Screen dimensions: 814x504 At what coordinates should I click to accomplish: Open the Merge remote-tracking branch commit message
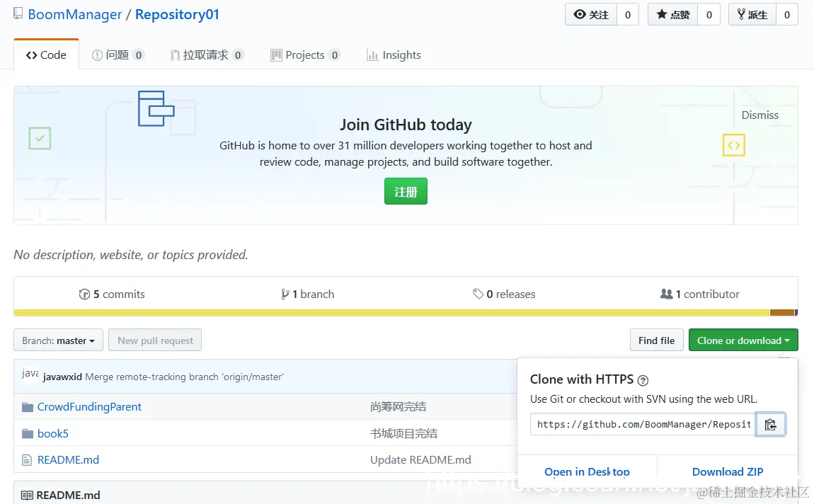(184, 377)
